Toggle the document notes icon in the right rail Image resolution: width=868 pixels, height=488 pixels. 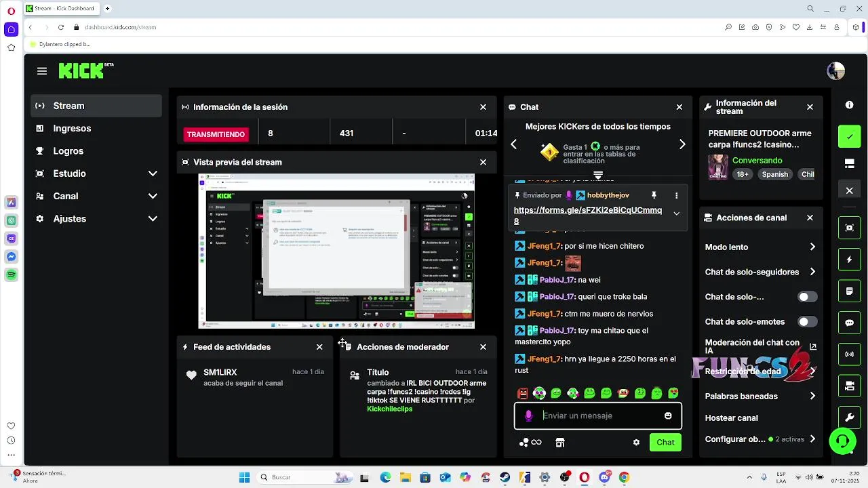(849, 291)
